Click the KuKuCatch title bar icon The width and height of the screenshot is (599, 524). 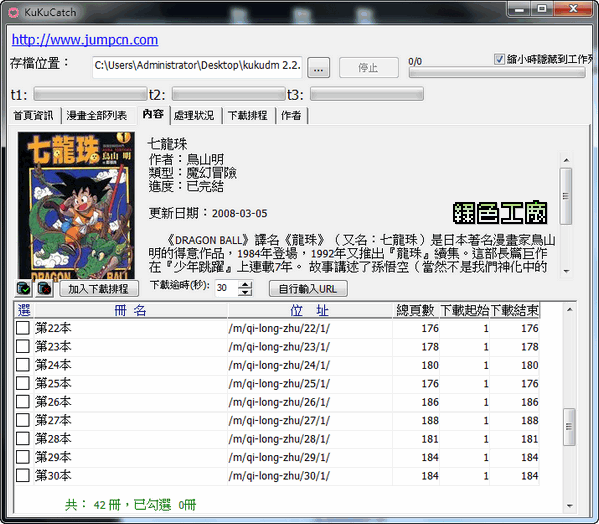click(x=14, y=13)
